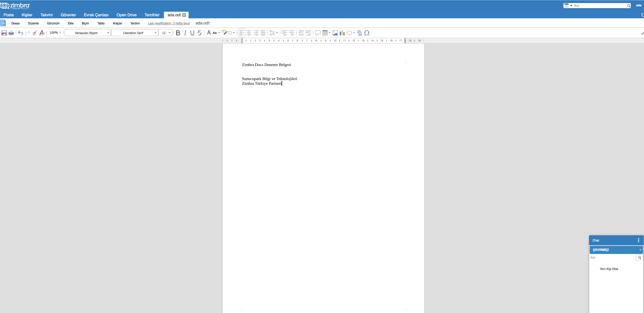Align text left
The image size is (644, 313).
click(241, 33)
